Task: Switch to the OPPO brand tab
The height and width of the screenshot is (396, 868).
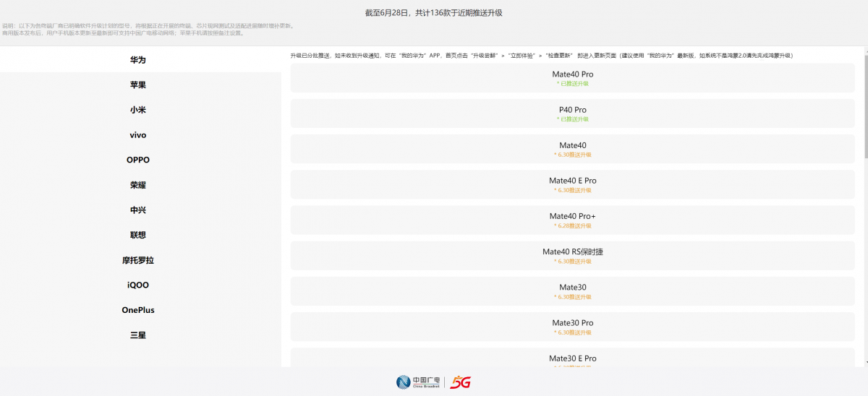Action: [x=140, y=160]
